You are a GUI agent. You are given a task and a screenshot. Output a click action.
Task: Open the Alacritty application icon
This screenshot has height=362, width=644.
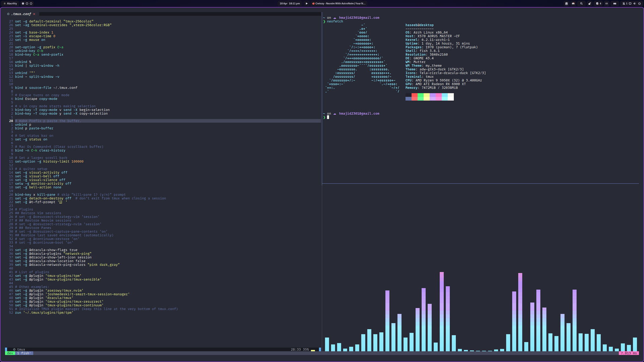pyautogui.click(x=4, y=4)
